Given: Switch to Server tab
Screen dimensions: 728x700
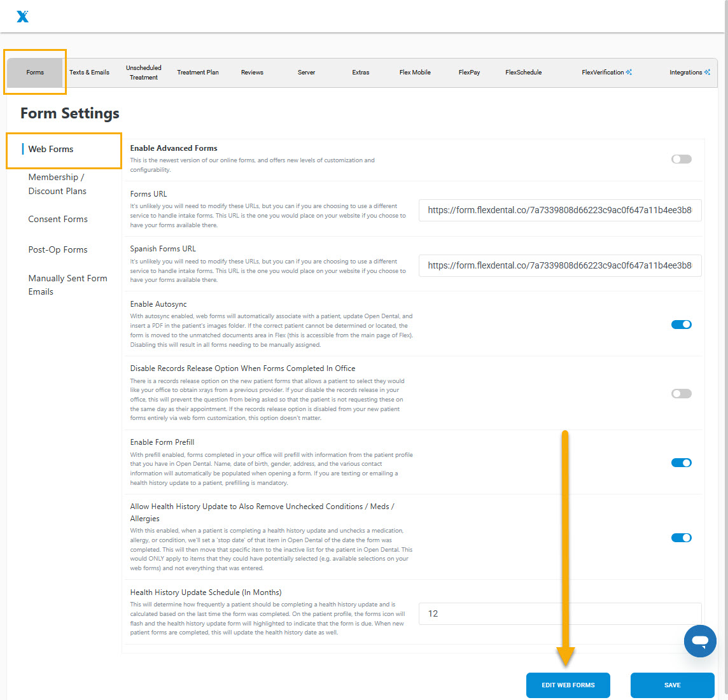Looking at the screenshot, I should [307, 73].
